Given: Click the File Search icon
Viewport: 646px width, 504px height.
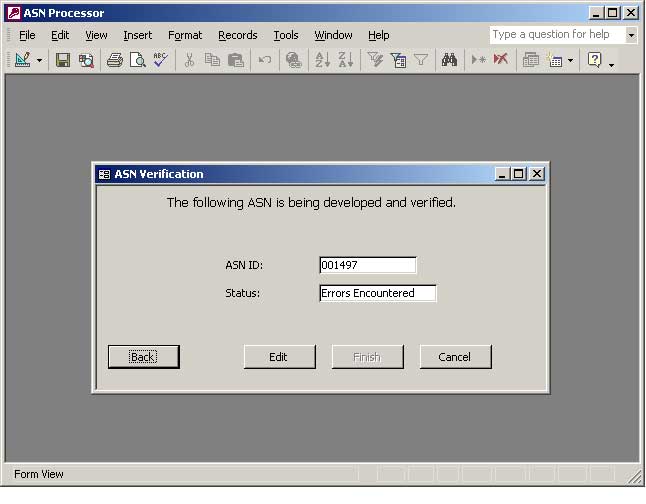Looking at the screenshot, I should (86, 60).
